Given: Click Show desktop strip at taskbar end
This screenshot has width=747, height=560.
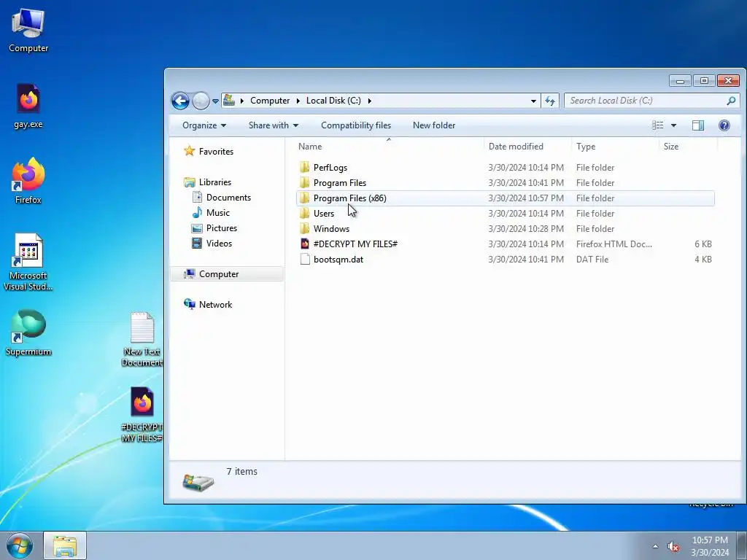Looking at the screenshot, I should pos(742,546).
